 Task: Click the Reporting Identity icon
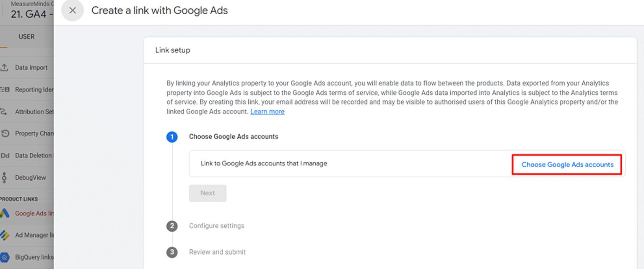pyautogui.click(x=5, y=89)
